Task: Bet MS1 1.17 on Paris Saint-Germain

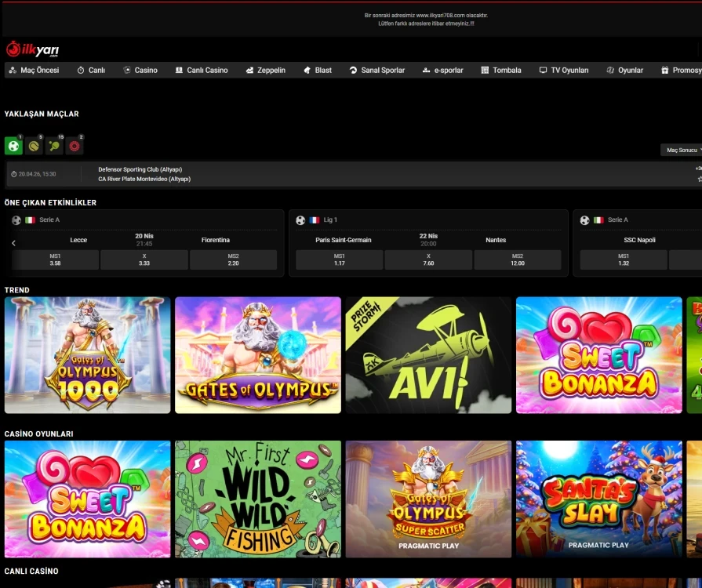Action: [340, 260]
